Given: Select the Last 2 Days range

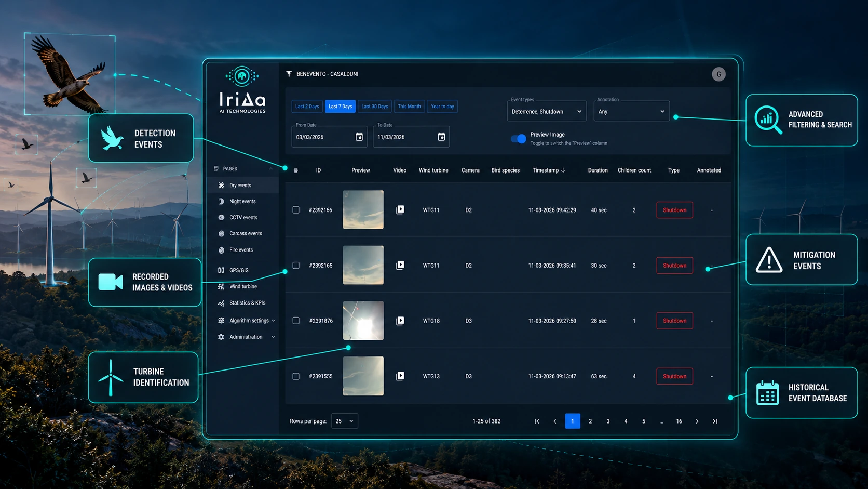Looking at the screenshot, I should point(307,107).
